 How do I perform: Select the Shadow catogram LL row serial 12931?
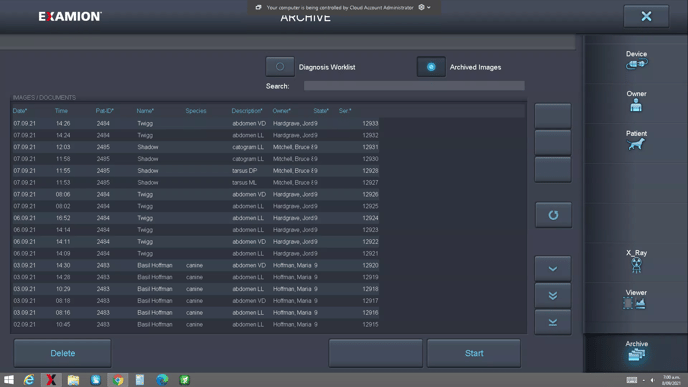[196, 147]
